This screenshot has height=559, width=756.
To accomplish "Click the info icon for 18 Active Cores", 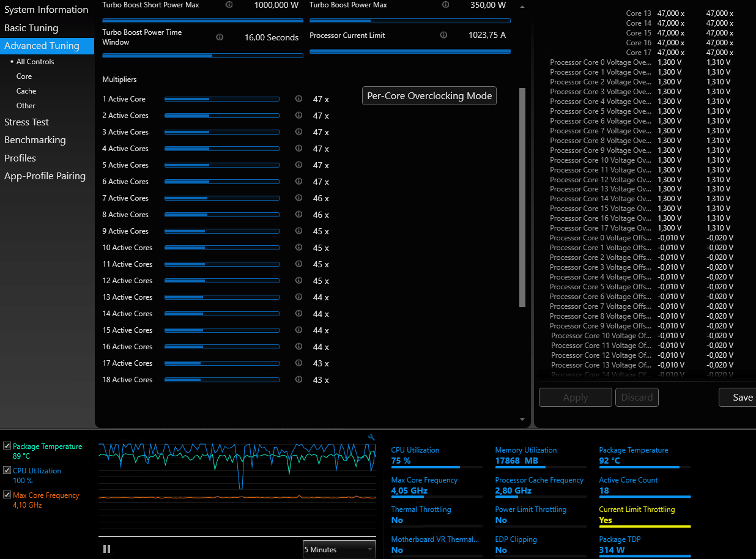I will tap(298, 379).
